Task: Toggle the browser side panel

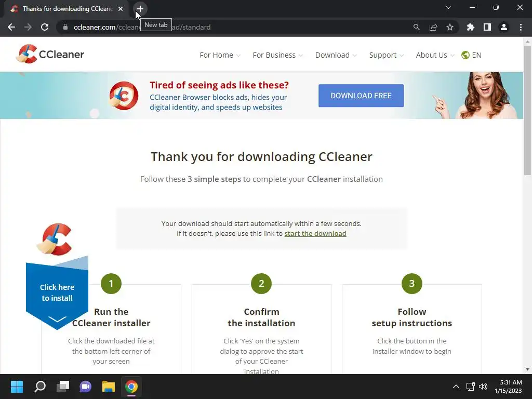Action: pos(487,27)
